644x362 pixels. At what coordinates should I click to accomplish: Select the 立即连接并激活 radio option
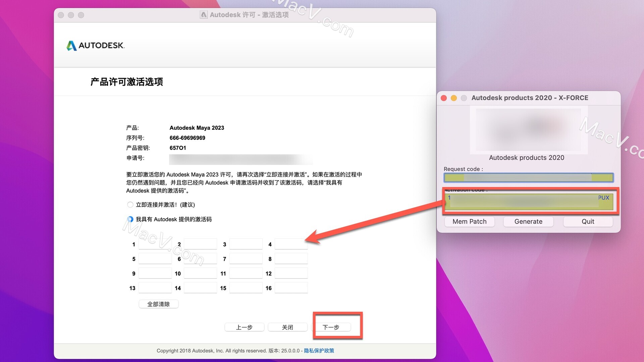point(130,204)
